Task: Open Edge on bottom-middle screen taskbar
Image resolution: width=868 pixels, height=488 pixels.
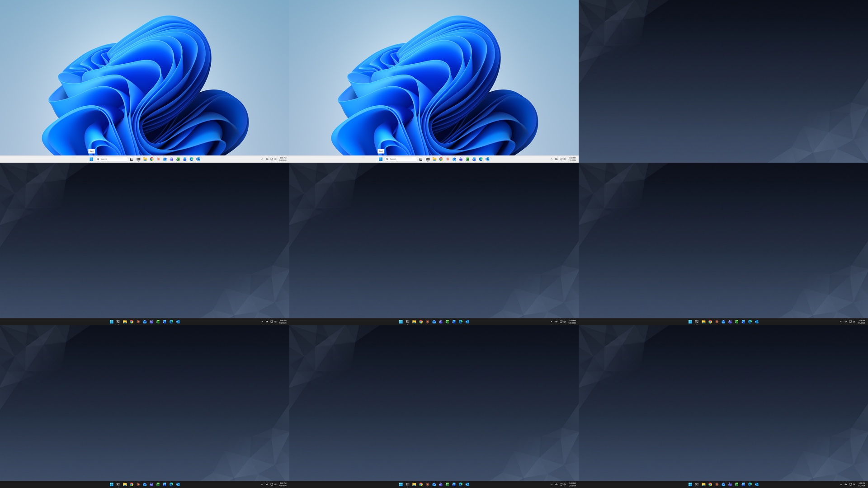Action: tap(461, 484)
